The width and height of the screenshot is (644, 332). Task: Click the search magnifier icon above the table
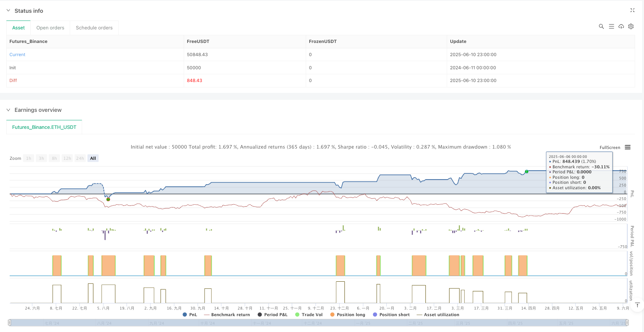point(601,26)
